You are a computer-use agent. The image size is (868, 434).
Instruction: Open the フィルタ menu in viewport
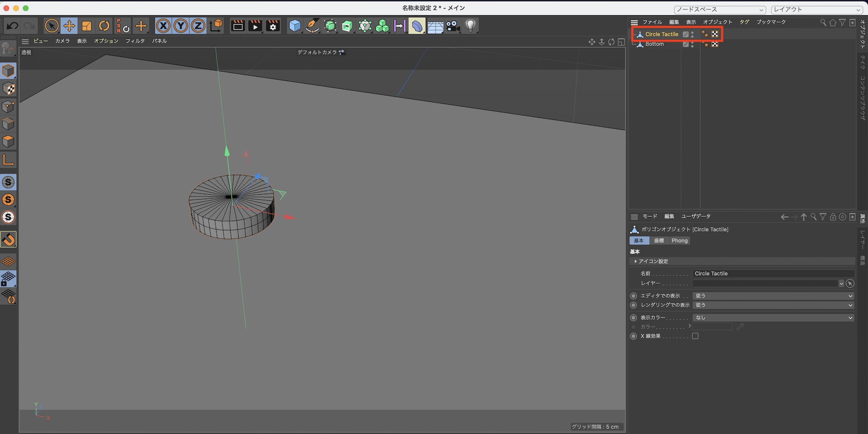135,41
